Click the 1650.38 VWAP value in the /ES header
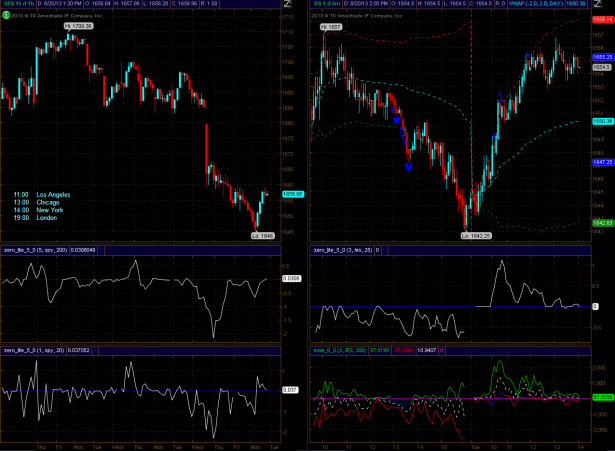Viewport: 615px width, 451px height. (575, 4)
